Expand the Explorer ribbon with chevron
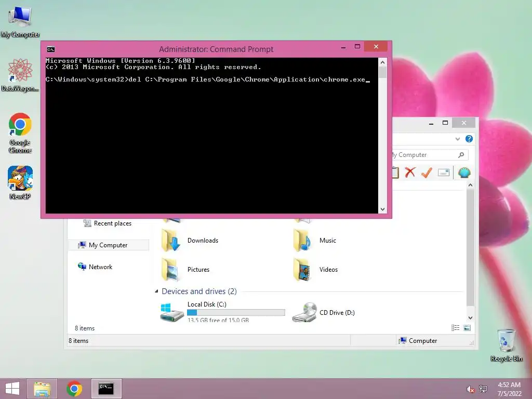Viewport: 532px width, 399px height. [458, 139]
